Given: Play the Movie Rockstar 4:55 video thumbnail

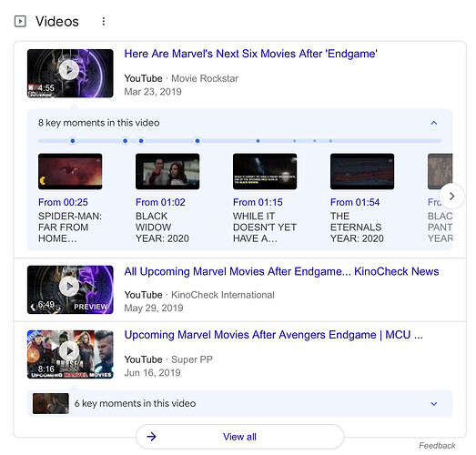Looking at the screenshot, I should click(x=70, y=73).
